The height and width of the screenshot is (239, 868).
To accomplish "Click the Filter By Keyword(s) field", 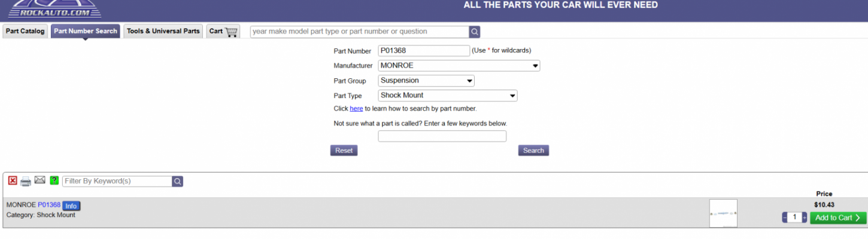I will (x=117, y=181).
